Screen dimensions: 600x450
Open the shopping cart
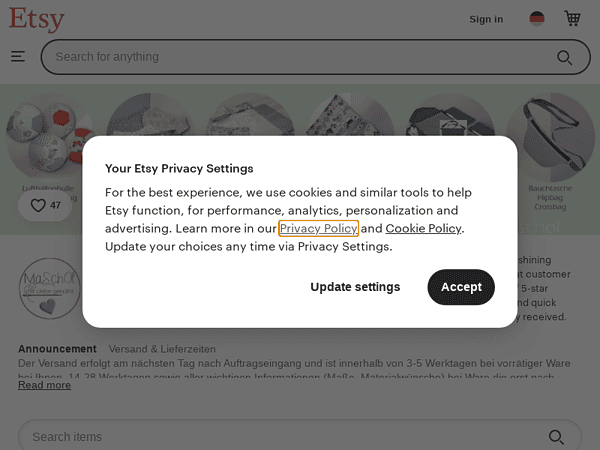(x=572, y=19)
